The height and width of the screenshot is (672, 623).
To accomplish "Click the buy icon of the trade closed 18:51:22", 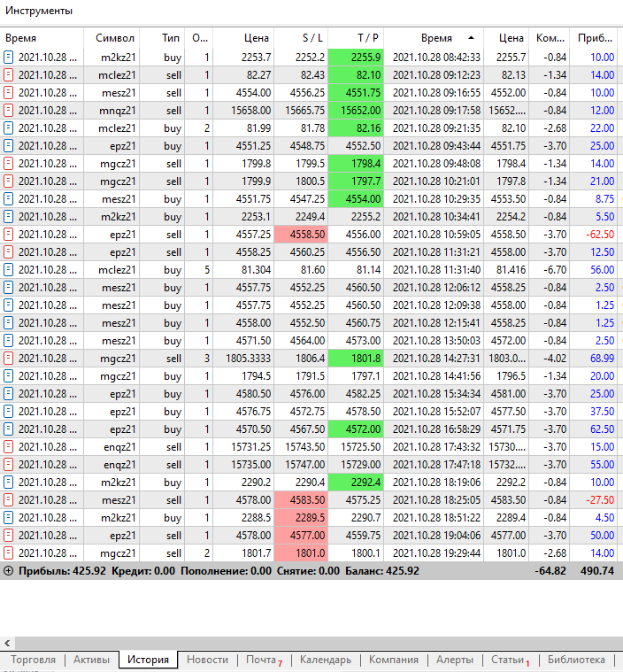I will pyautogui.click(x=8, y=518).
